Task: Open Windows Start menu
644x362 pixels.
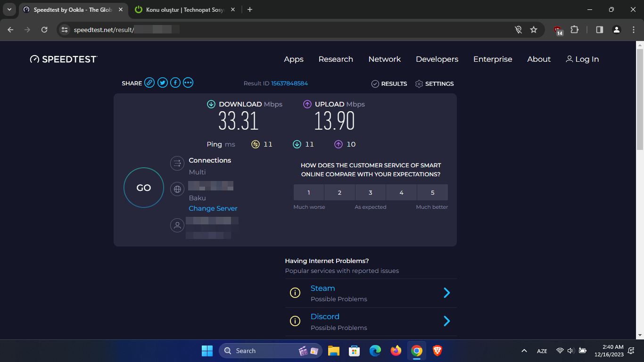Action: (x=207, y=351)
